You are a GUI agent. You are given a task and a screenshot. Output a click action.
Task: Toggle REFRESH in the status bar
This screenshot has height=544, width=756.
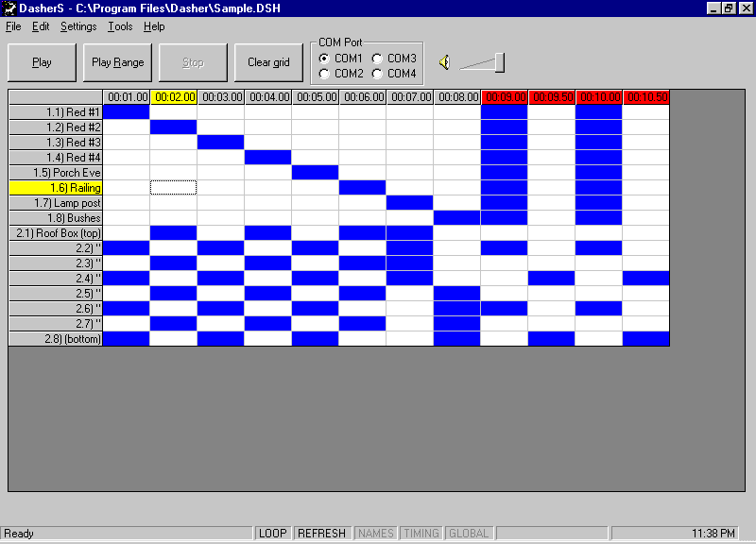tap(321, 534)
